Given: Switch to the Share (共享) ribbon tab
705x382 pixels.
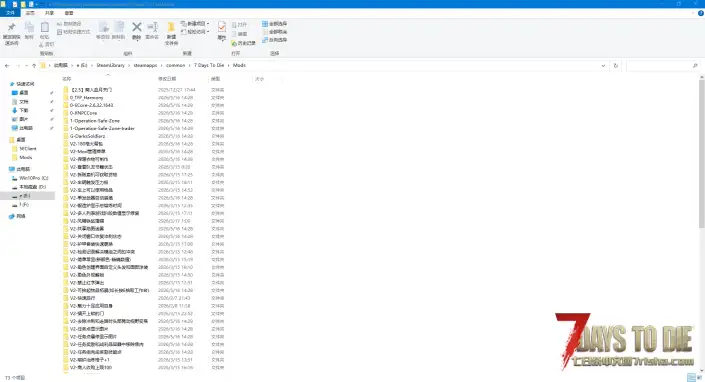Looking at the screenshot, I should [49, 13].
